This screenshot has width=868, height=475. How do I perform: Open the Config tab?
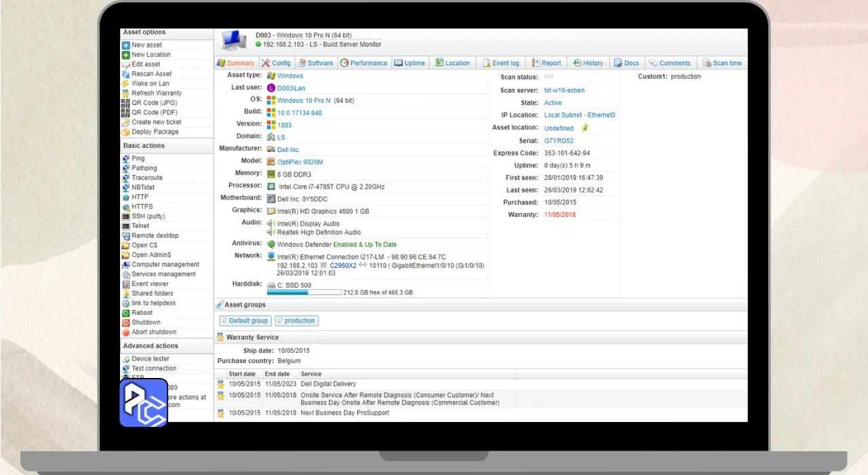point(275,63)
